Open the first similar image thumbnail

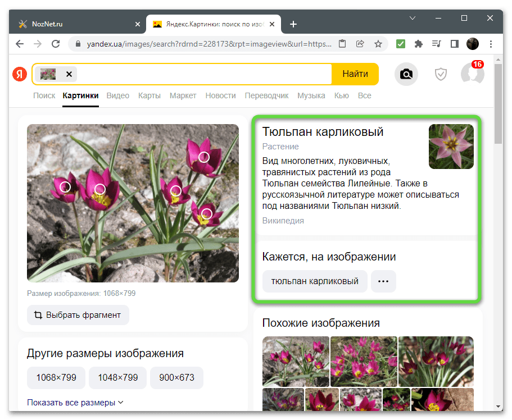coord(296,361)
